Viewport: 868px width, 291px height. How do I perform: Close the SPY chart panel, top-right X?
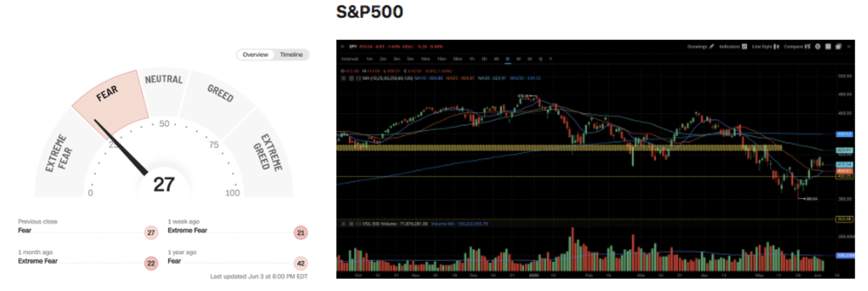(x=849, y=46)
